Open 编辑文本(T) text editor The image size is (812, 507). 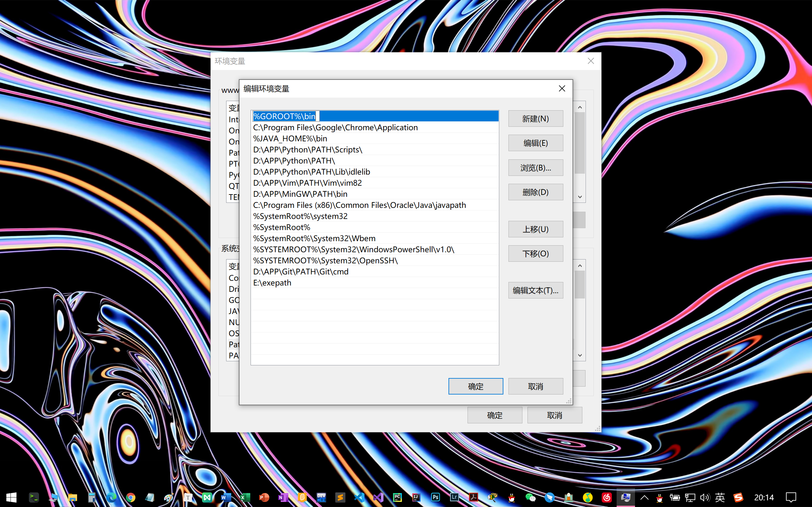pyautogui.click(x=535, y=290)
